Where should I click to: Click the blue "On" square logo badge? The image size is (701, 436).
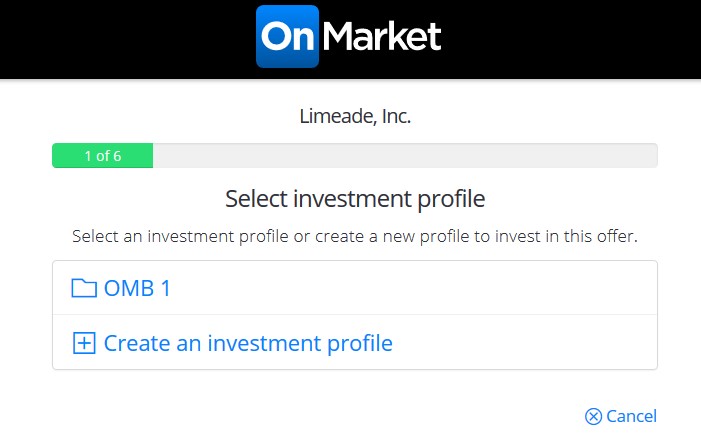tap(287, 37)
